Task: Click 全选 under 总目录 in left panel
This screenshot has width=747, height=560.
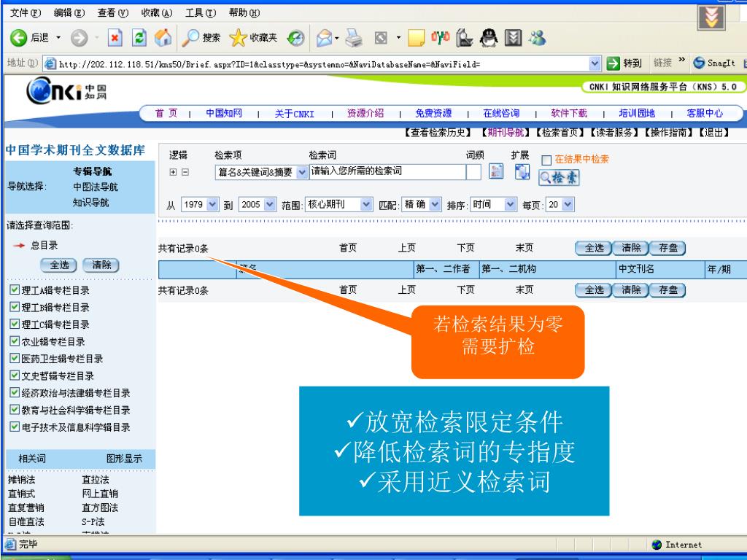Action: point(58,265)
